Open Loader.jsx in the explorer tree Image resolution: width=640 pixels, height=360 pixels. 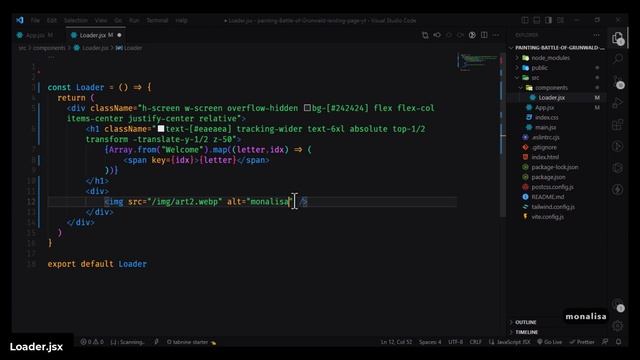point(551,98)
